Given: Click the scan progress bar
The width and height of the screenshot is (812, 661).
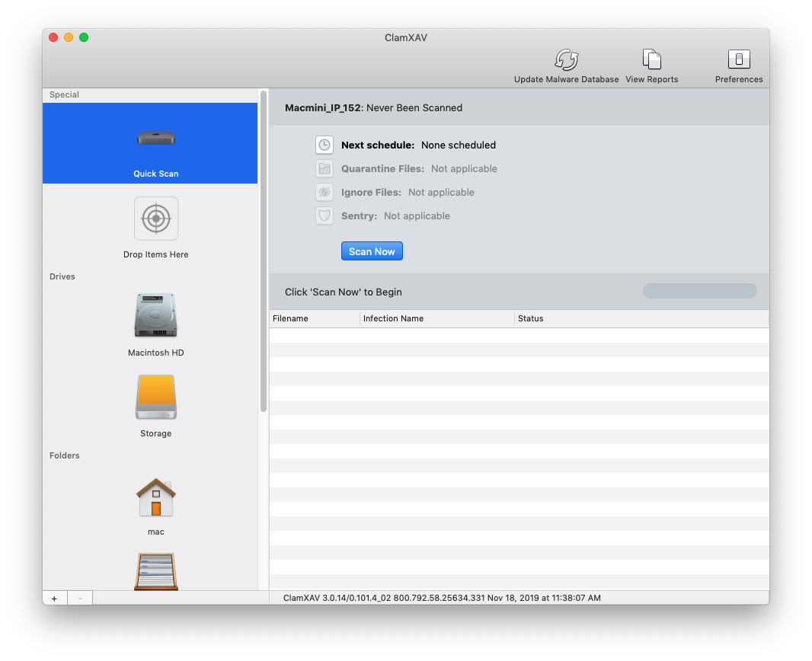Looking at the screenshot, I should click(699, 291).
